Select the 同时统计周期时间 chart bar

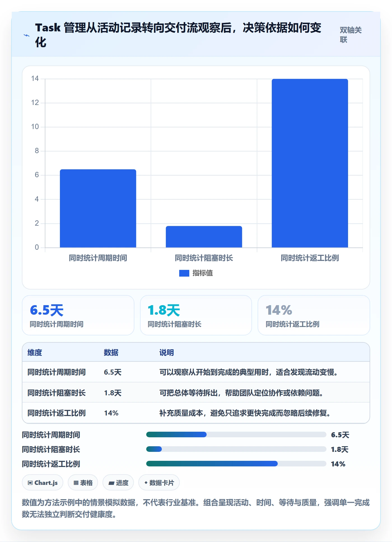click(98, 208)
